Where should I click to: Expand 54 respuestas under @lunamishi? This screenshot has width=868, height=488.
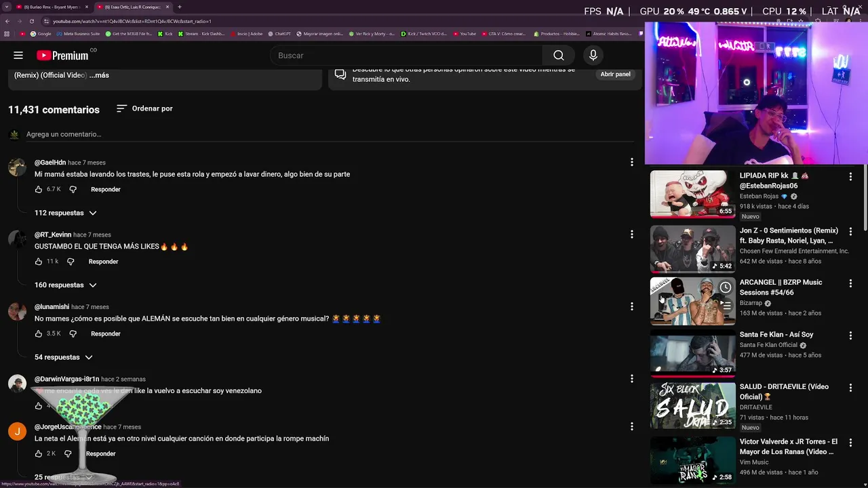click(x=64, y=357)
